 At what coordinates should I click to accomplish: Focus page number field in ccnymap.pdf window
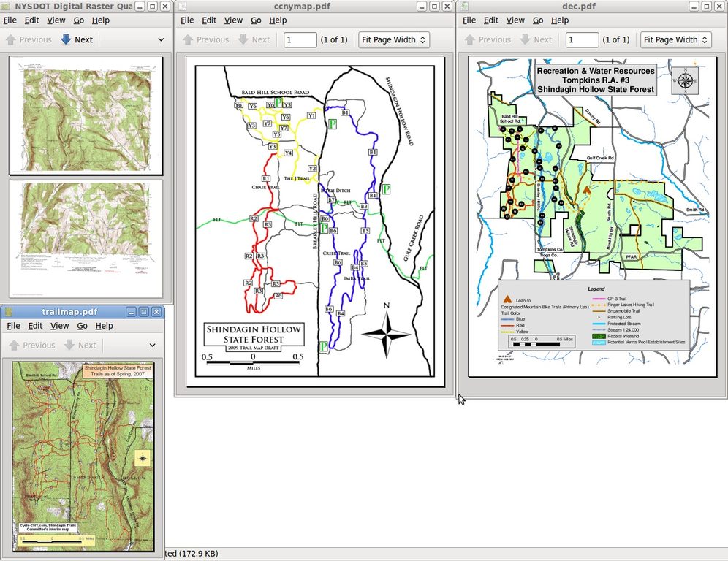pos(300,39)
